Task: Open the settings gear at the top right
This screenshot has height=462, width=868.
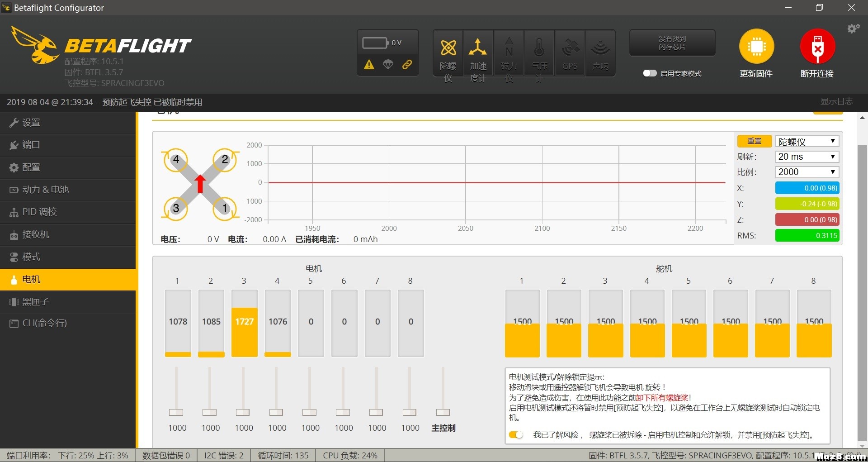Action: pyautogui.click(x=853, y=29)
